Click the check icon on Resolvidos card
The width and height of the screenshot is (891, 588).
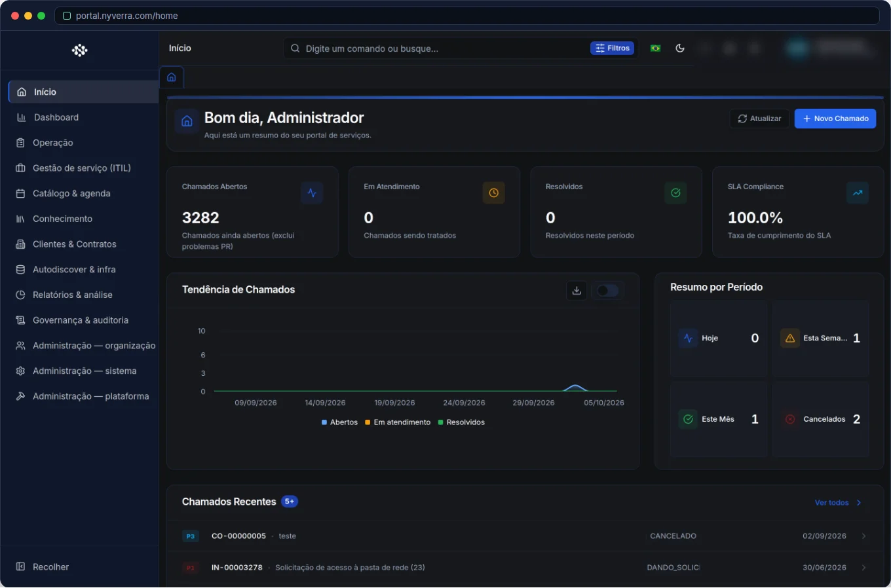click(x=675, y=193)
